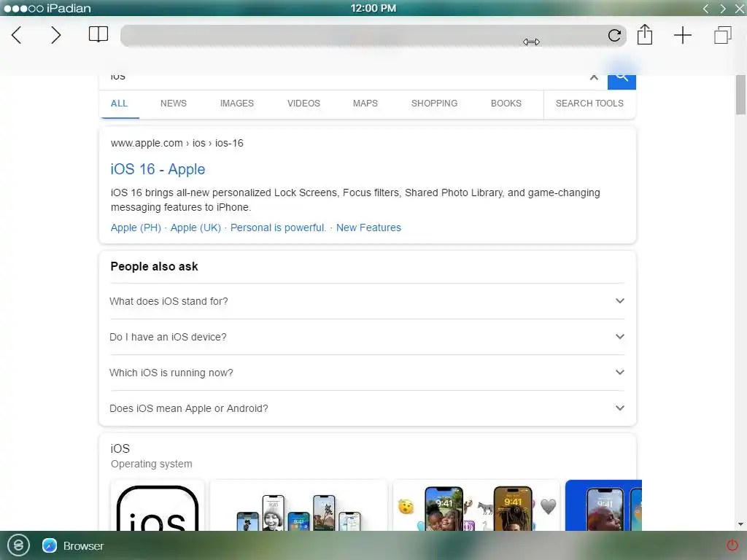Click the 12:00 PM clock in status bar
The height and width of the screenshot is (560, 747).
373,8
